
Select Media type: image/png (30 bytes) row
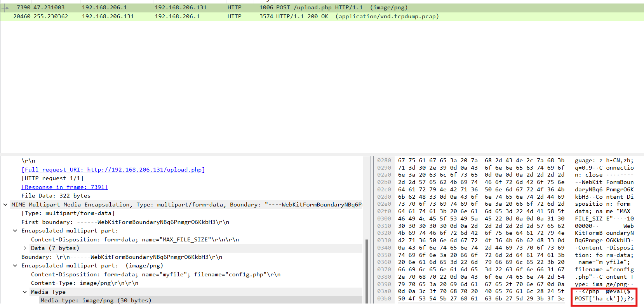pos(201,300)
